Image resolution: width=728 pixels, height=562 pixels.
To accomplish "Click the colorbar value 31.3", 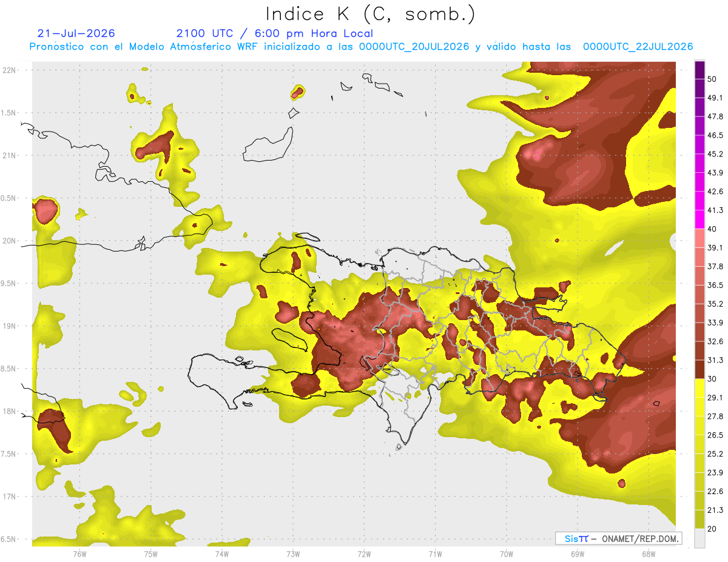I will point(715,360).
